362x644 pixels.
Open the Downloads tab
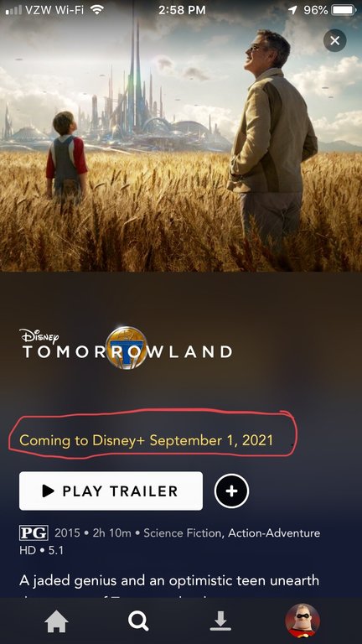tap(220, 621)
